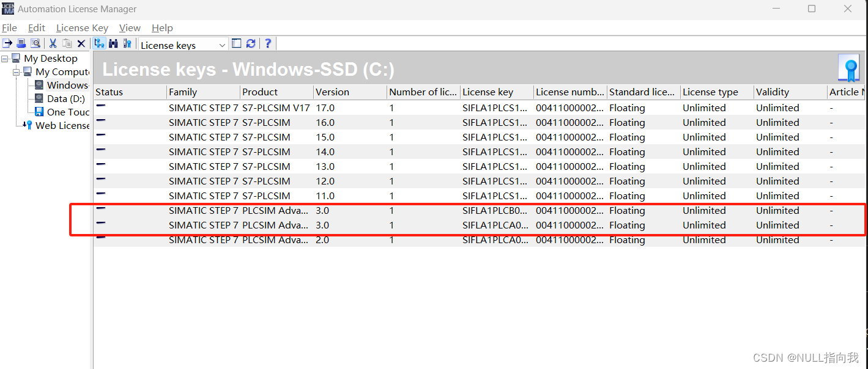Select the Web License tree item
The width and height of the screenshot is (868, 369).
pos(62,125)
